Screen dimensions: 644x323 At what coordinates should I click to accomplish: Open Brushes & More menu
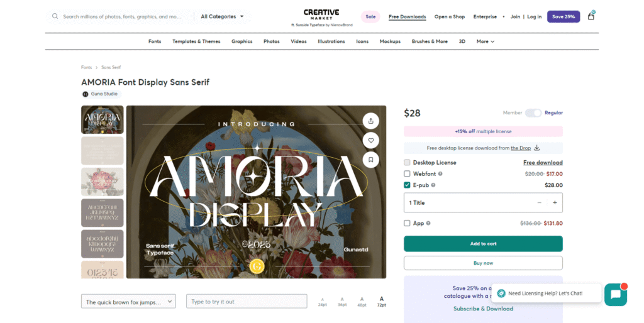tap(430, 41)
